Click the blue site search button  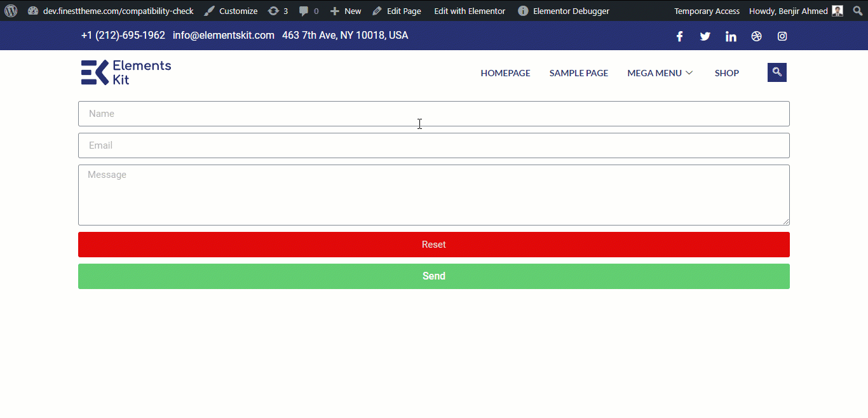click(x=777, y=72)
